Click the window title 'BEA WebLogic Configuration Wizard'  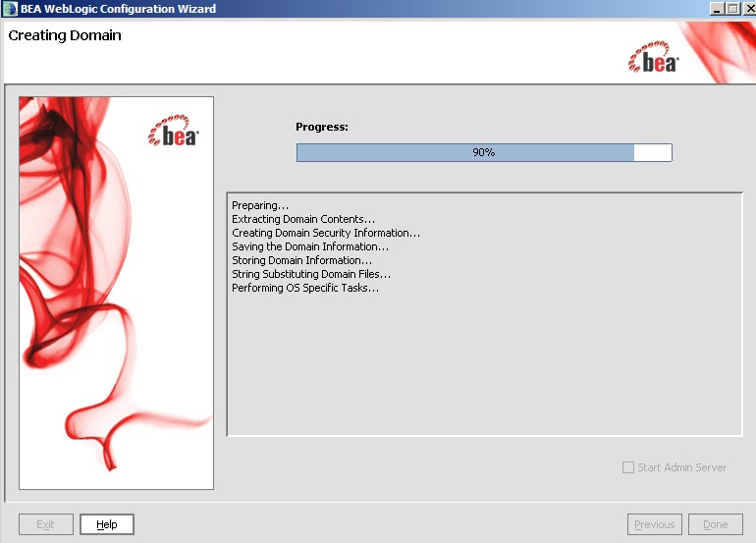tap(118, 8)
